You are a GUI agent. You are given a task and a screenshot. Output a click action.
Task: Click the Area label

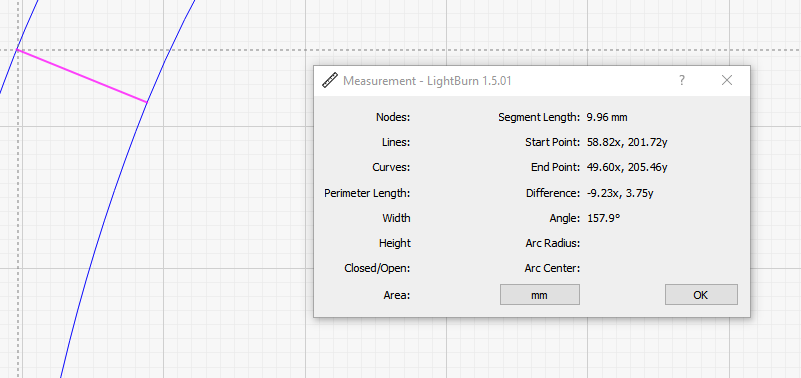pos(397,295)
